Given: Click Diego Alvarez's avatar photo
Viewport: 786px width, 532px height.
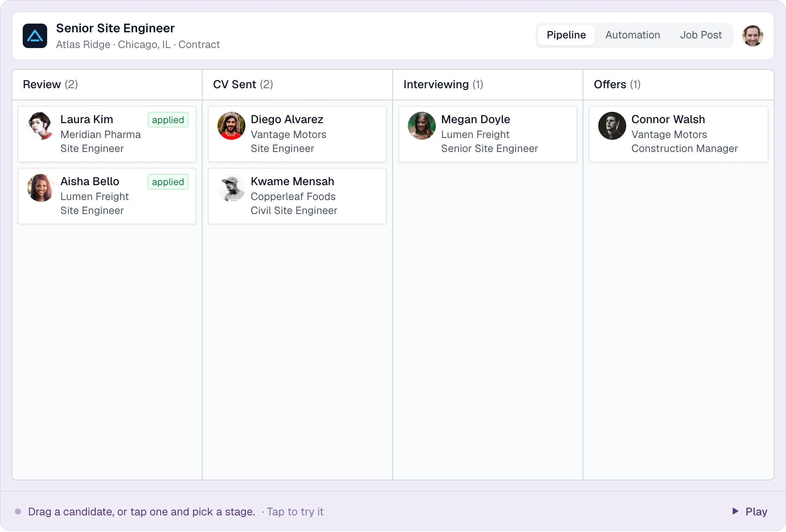Looking at the screenshot, I should (231, 126).
